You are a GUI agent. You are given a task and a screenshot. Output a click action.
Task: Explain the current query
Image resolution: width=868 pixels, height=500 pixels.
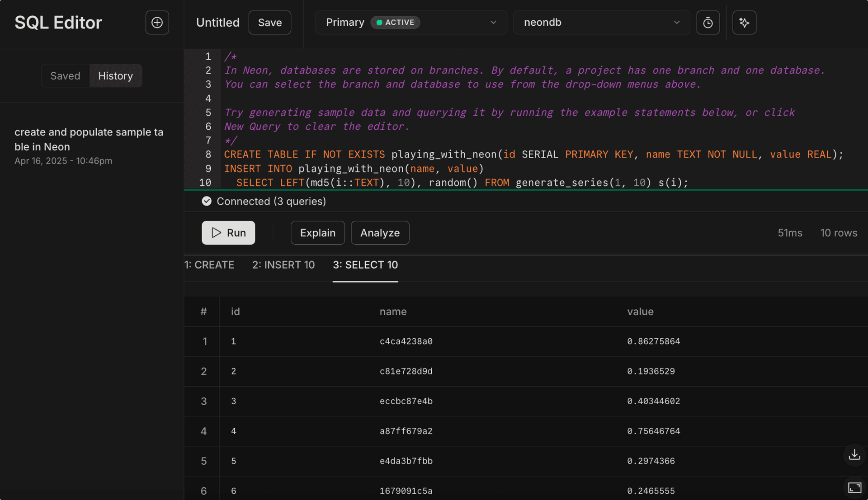point(317,233)
